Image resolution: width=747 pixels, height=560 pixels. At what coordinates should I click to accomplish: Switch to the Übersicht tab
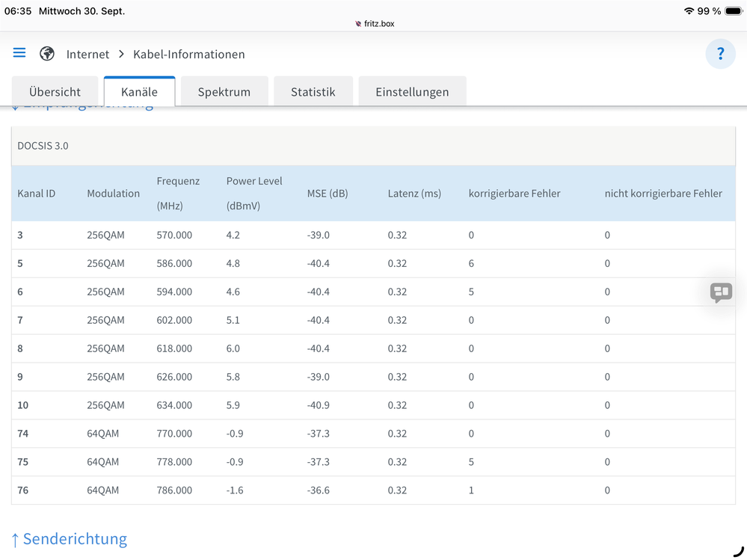coord(55,91)
